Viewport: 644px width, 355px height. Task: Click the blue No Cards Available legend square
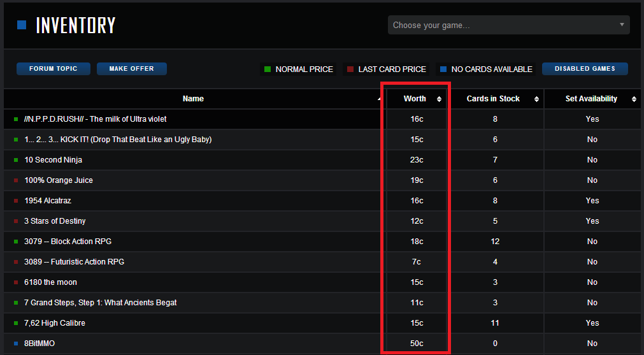(x=443, y=69)
